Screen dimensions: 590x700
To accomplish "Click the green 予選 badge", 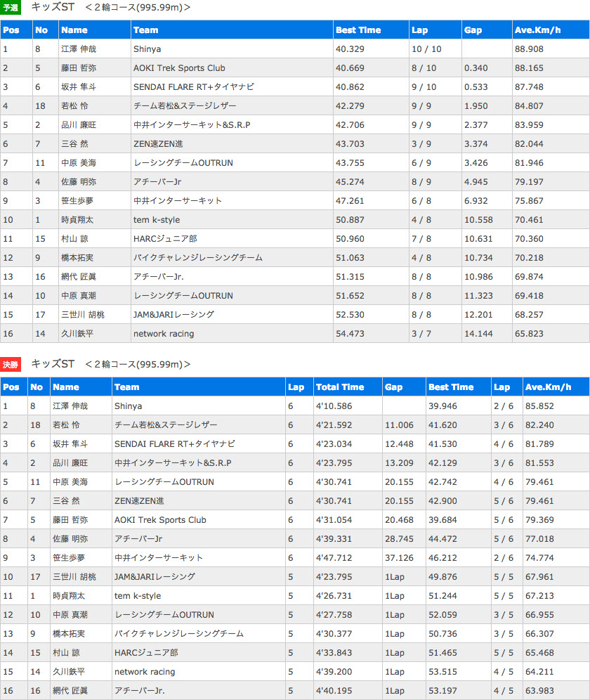I will click(11, 8).
